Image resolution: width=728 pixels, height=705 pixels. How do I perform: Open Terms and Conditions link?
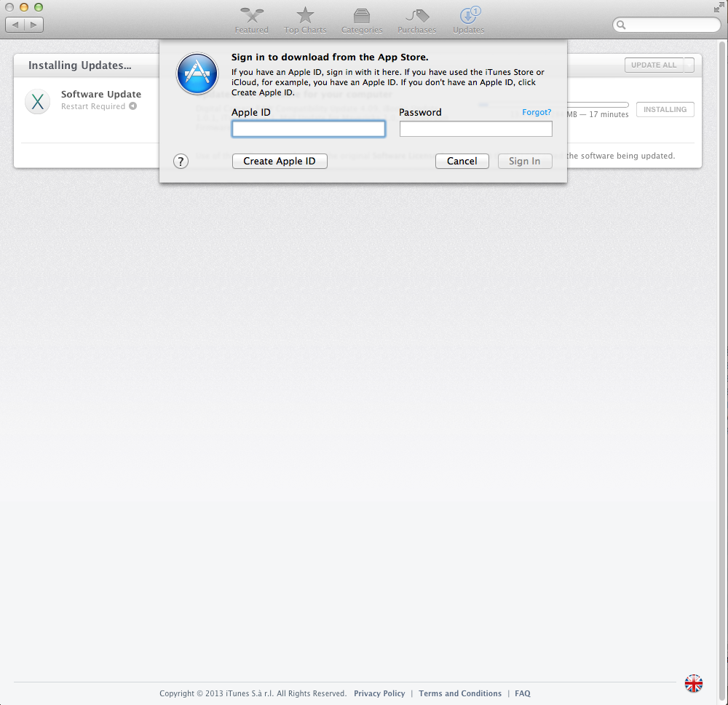click(460, 693)
